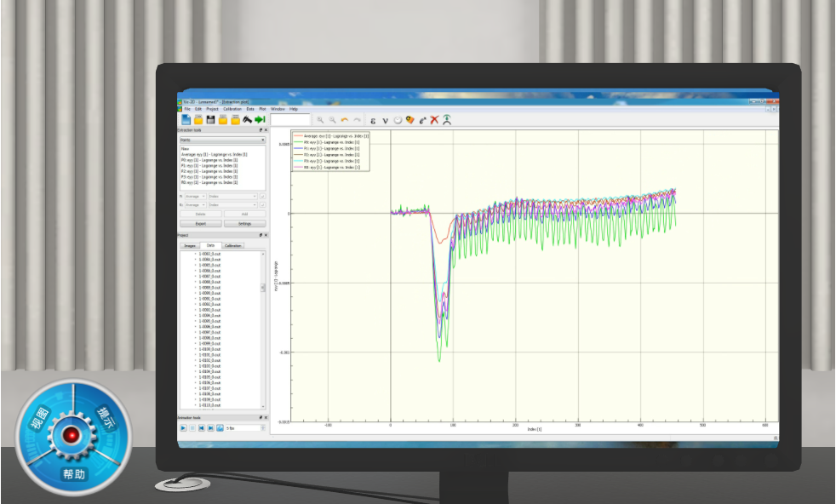Click the 视图 segment of the round dial
Image resolution: width=836 pixels, height=504 pixels.
click(39, 417)
